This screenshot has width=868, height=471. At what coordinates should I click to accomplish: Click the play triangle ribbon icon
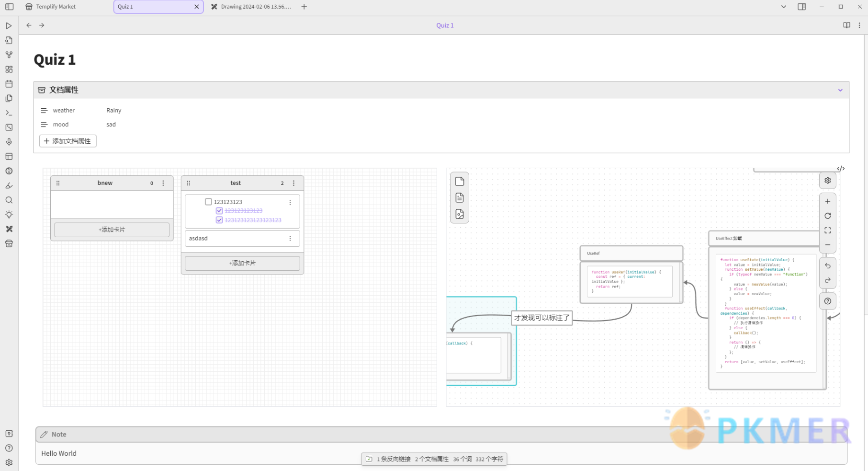point(9,26)
